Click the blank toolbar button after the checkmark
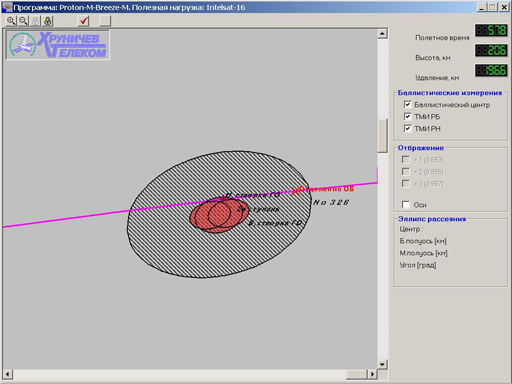The image size is (512, 384). [105, 21]
